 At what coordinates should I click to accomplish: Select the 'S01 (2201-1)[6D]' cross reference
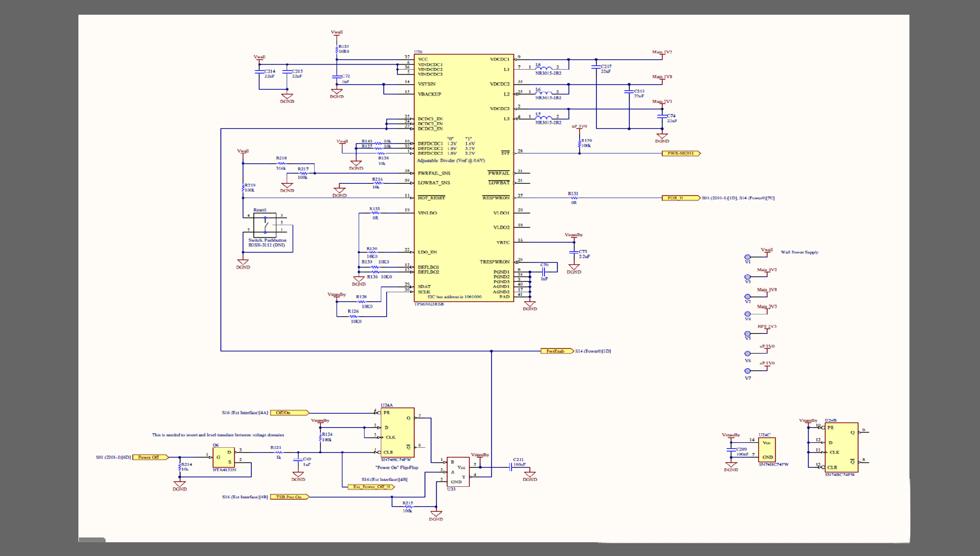tap(113, 457)
